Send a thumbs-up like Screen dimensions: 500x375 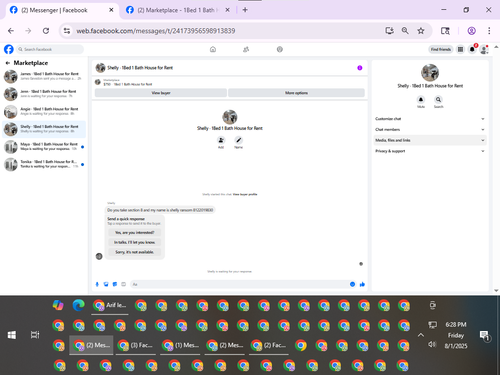(362, 284)
